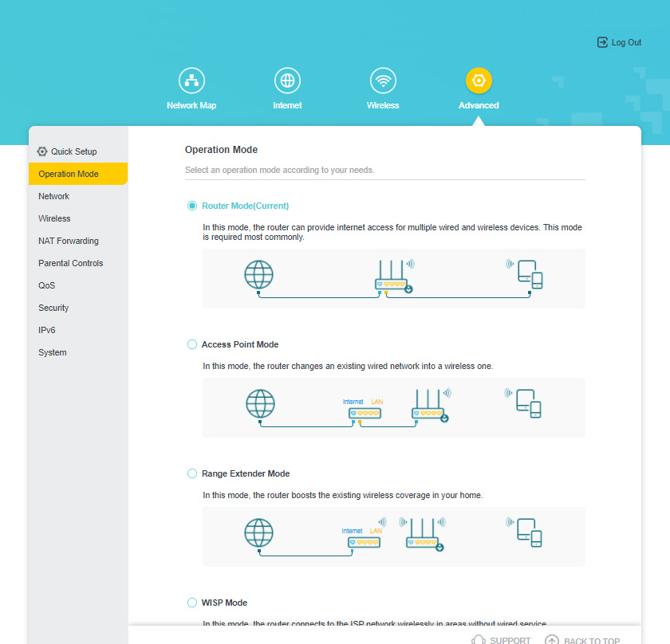Open the Operation Mode sidebar item
This screenshot has width=670, height=644.
pos(69,174)
